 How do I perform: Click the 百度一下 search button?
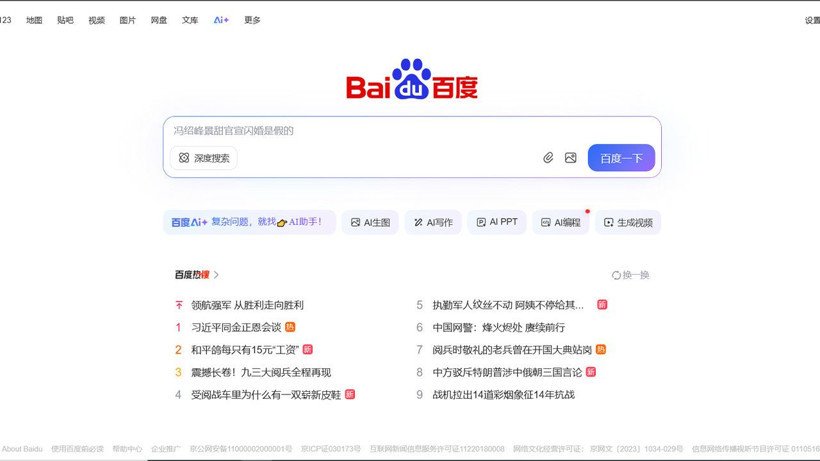[621, 158]
